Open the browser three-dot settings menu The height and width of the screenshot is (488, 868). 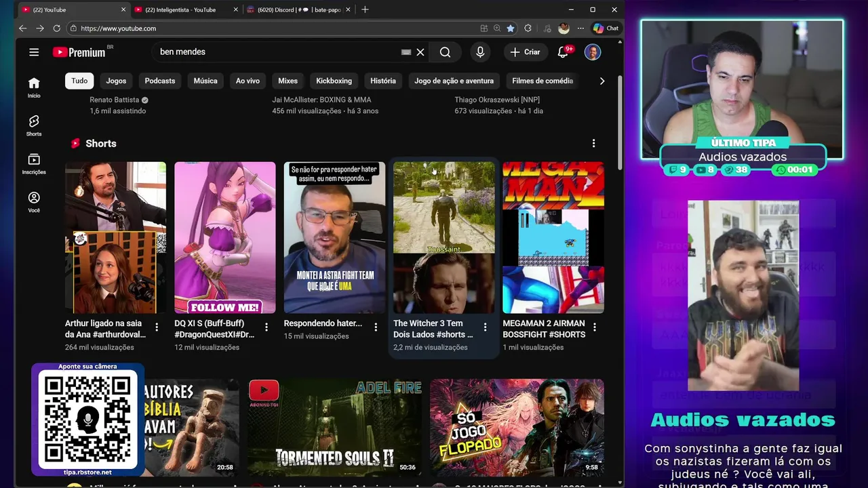coord(580,28)
